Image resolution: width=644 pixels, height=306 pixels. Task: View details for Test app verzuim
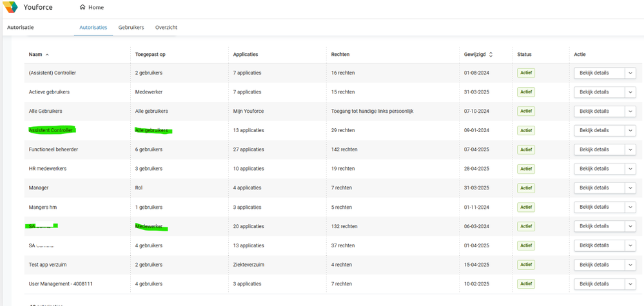point(600,265)
